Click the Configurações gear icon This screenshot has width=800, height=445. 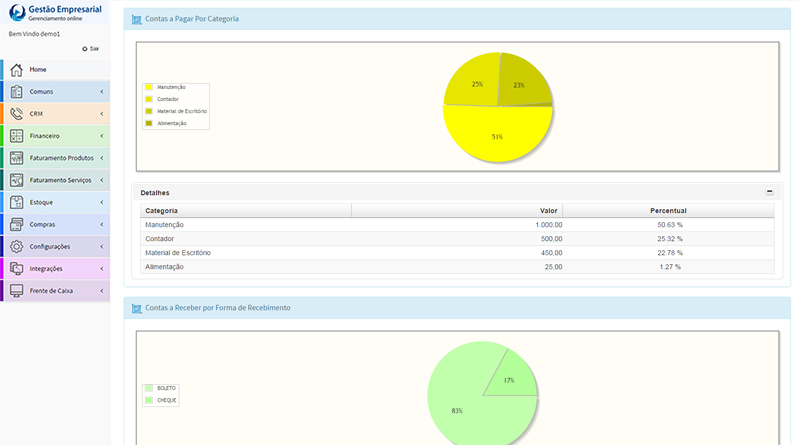[x=16, y=246]
